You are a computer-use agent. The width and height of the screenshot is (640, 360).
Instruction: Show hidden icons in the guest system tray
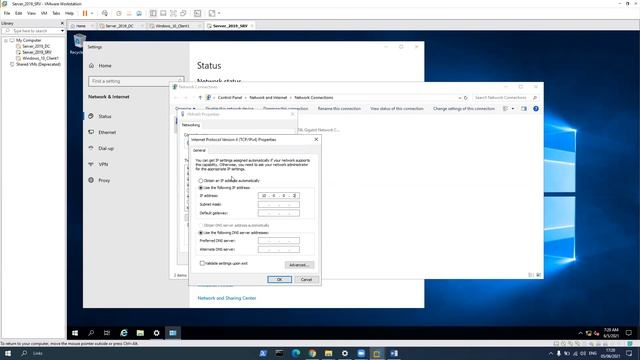580,333
